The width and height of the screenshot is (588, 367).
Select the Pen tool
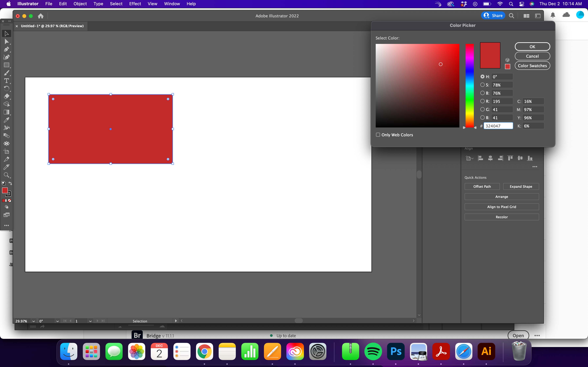point(7,49)
